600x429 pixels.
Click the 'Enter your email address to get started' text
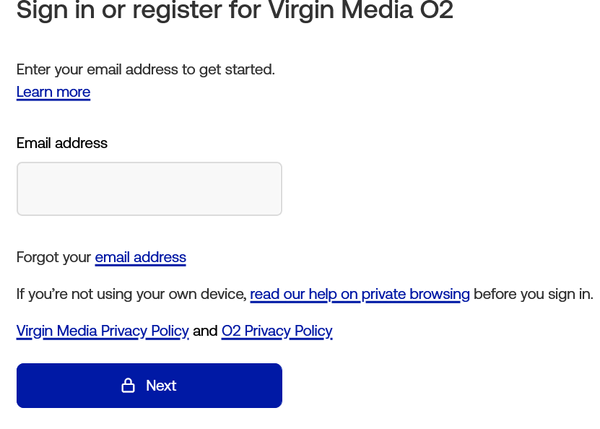click(146, 70)
